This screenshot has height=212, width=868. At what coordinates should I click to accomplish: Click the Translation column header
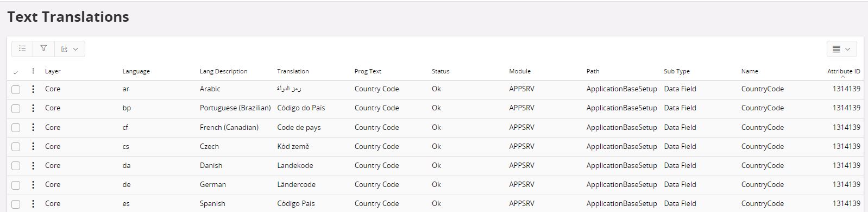tap(293, 71)
